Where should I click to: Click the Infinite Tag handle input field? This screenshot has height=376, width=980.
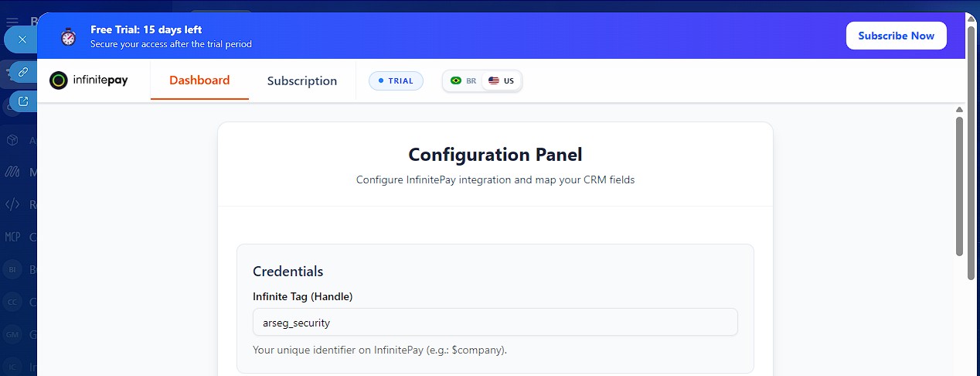coord(495,323)
